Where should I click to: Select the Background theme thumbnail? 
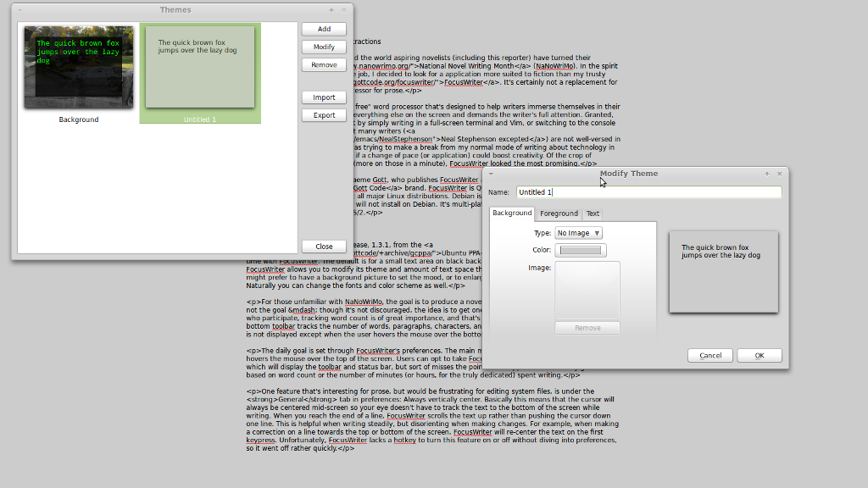pos(79,68)
